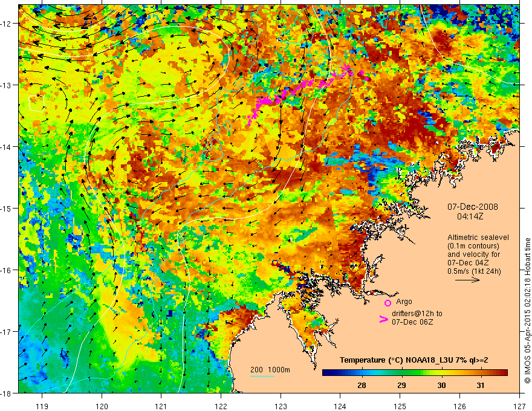
Task: Click the longitude axis label 122
Action: (221, 406)
